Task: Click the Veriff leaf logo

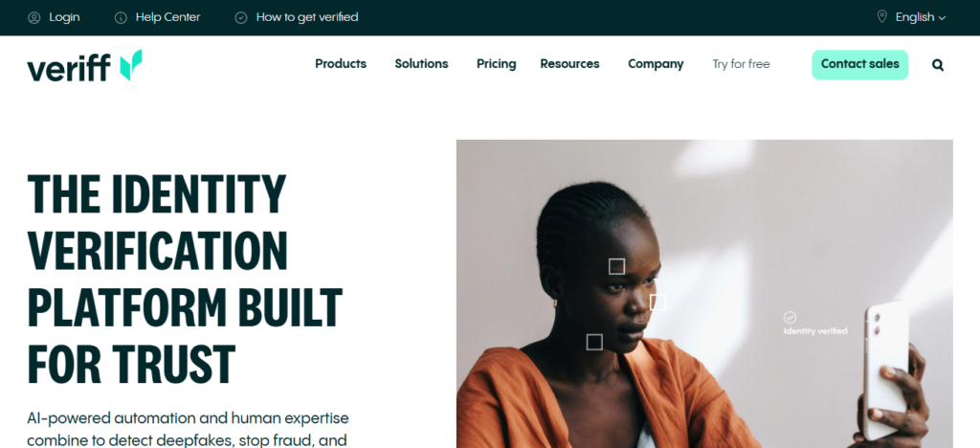Action: 131,65
